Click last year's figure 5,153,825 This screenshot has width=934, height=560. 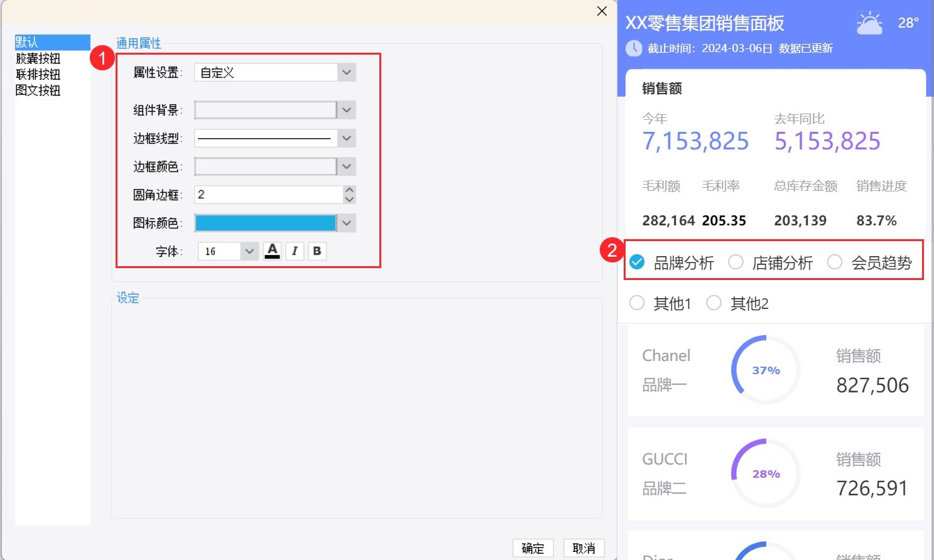[827, 141]
